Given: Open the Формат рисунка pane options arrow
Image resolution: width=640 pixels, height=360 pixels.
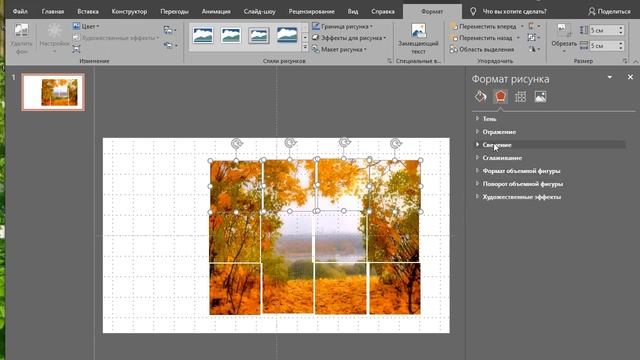Looking at the screenshot, I should tap(610, 77).
